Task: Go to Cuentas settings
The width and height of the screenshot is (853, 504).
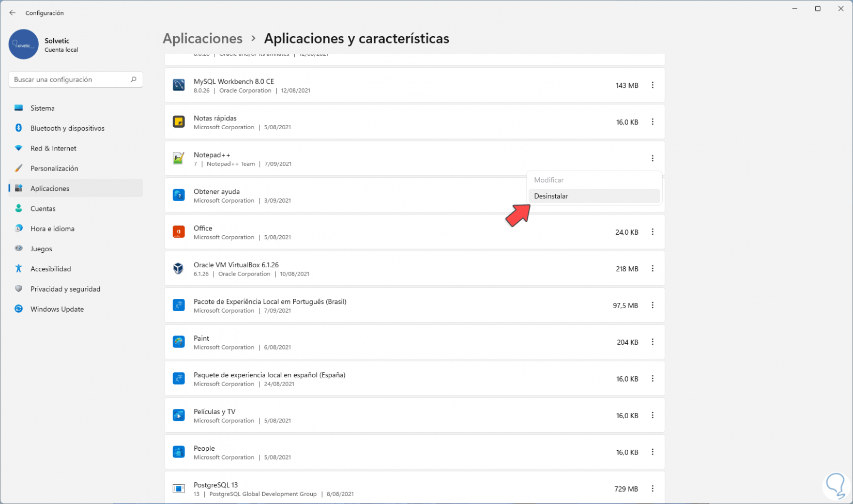Action: tap(75, 208)
